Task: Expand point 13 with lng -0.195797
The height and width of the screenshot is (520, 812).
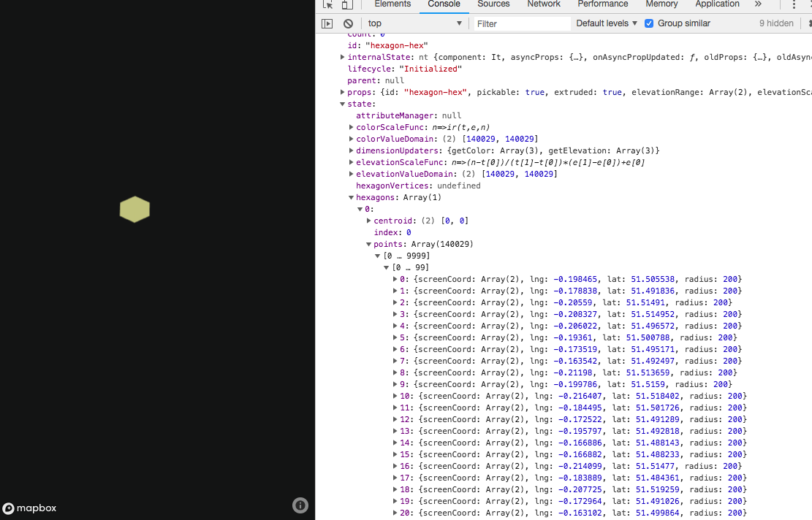Action: point(395,431)
